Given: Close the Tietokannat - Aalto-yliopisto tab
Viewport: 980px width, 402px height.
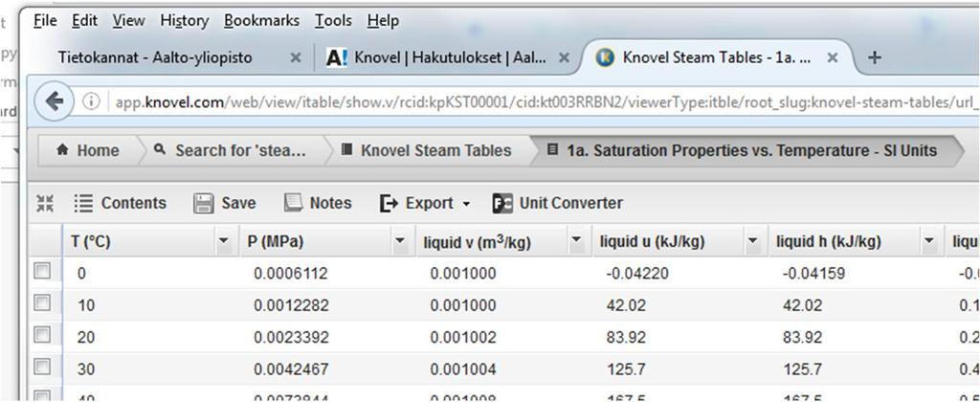Looking at the screenshot, I should (x=296, y=57).
